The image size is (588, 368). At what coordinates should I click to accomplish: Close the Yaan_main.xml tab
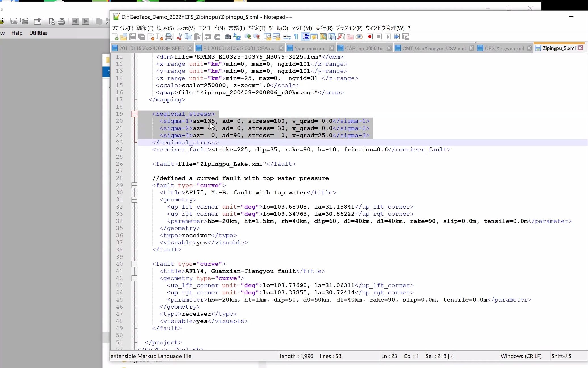331,48
